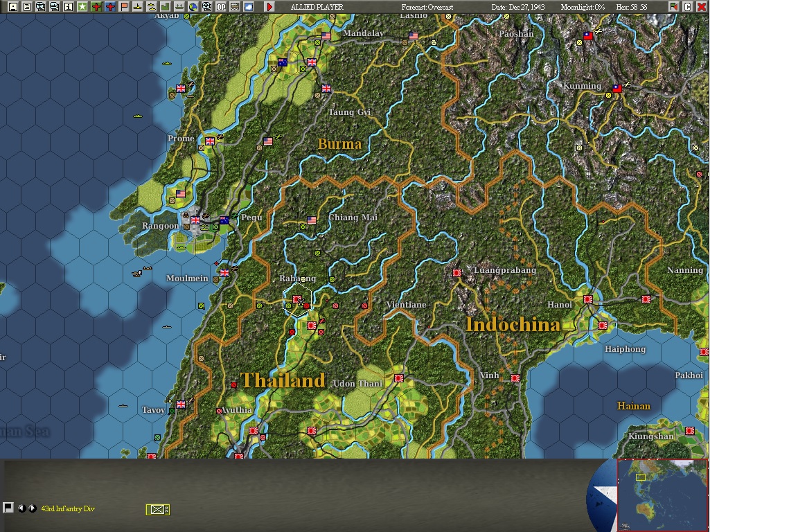Click the black flag button by unit name

[x=8, y=508]
